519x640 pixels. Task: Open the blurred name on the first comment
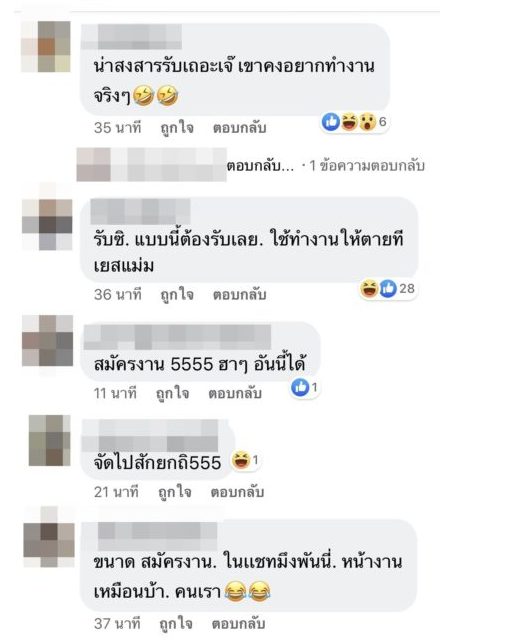click(x=131, y=37)
